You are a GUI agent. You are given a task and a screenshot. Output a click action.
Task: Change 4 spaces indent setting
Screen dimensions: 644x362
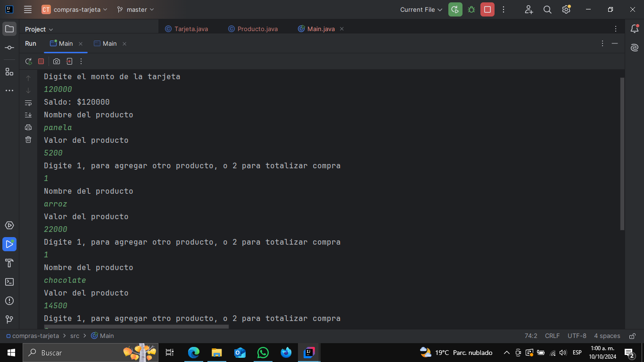pos(607,336)
